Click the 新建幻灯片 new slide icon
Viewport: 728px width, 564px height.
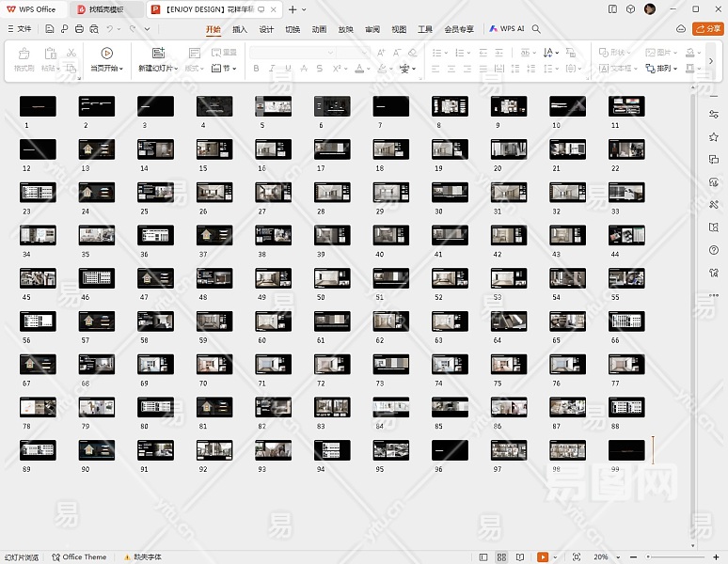click(157, 54)
